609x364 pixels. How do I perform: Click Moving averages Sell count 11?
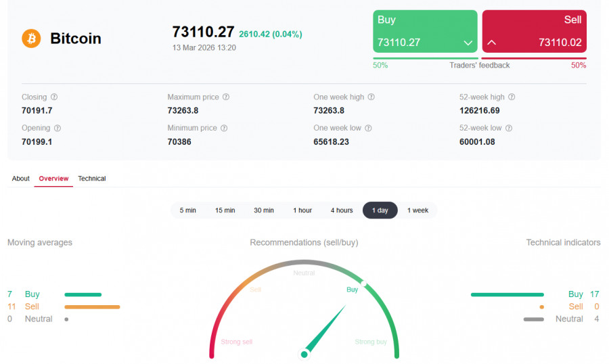[x=12, y=306]
